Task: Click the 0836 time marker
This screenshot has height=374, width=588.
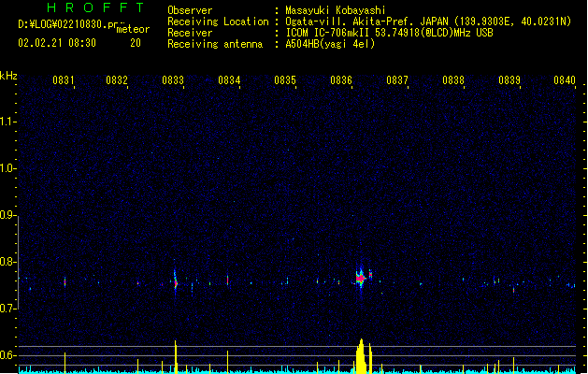Action: click(341, 80)
